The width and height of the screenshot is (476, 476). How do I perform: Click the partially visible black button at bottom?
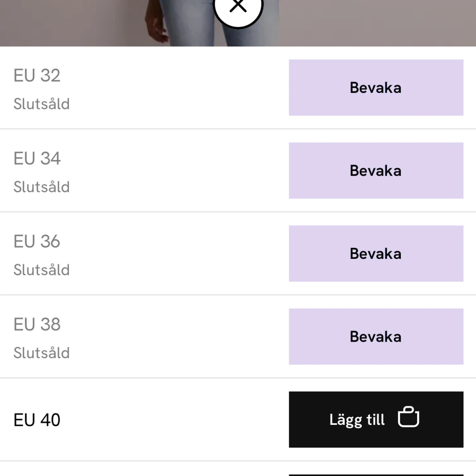[376, 475]
